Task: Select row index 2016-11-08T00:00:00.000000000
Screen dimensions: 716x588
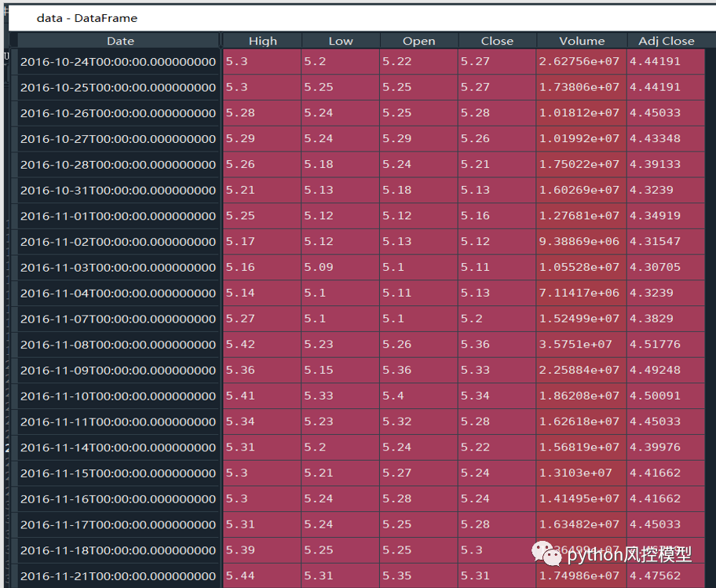Action: pyautogui.click(x=119, y=344)
